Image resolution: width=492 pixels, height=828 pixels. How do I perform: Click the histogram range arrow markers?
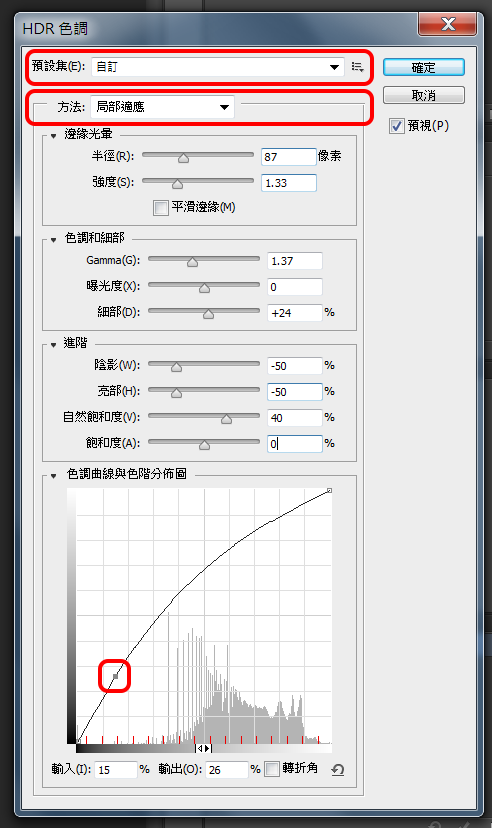coord(204,748)
